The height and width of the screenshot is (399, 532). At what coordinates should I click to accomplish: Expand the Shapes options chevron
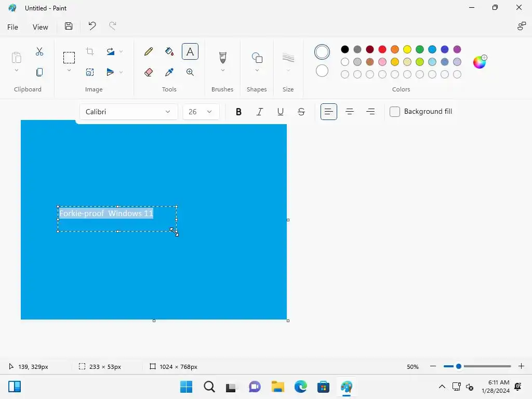coord(257,70)
